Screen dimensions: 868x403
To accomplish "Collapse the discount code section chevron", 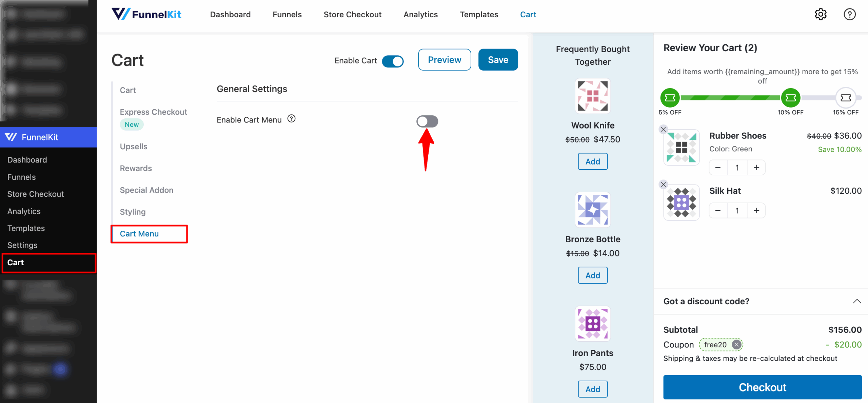I will (x=857, y=301).
